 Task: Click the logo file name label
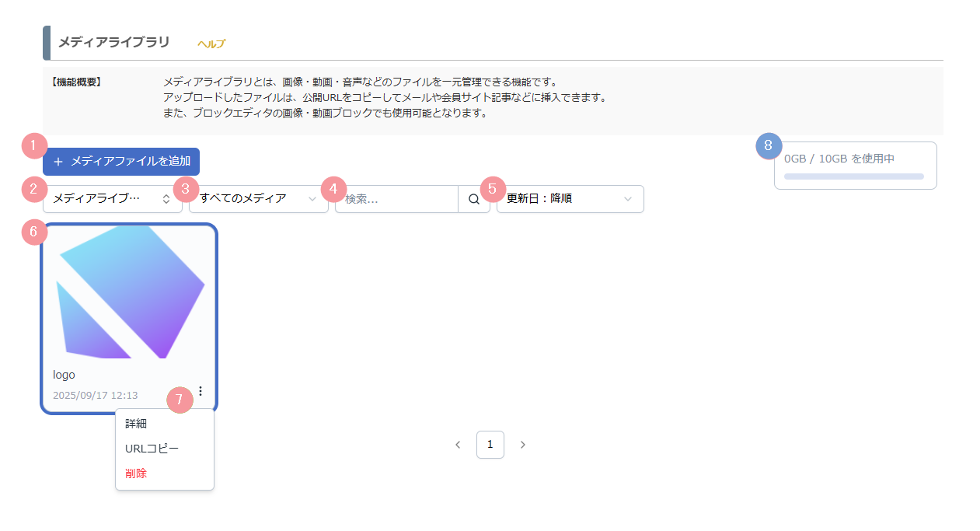65,375
